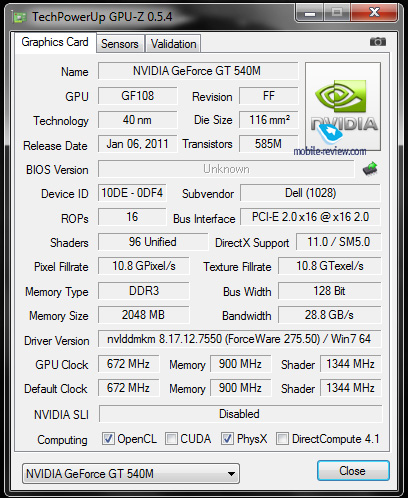Image resolution: width=408 pixels, height=498 pixels.
Task: Switch to the Sensors tab
Action: coord(120,44)
